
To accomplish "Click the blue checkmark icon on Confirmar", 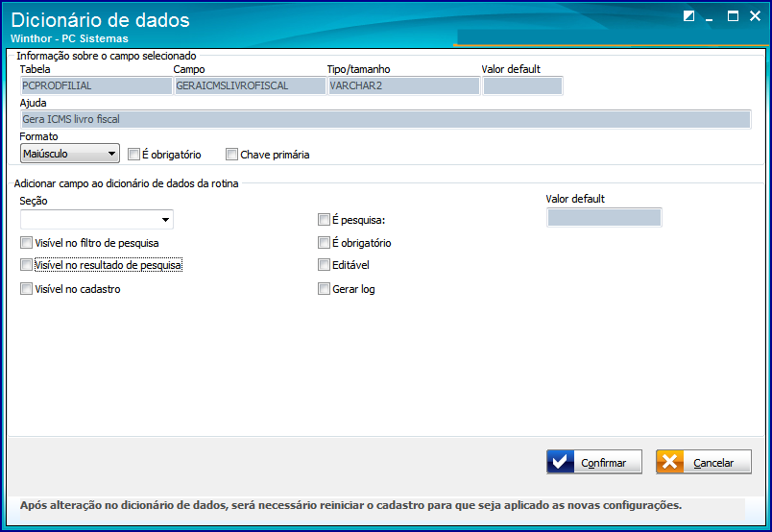I will [561, 462].
